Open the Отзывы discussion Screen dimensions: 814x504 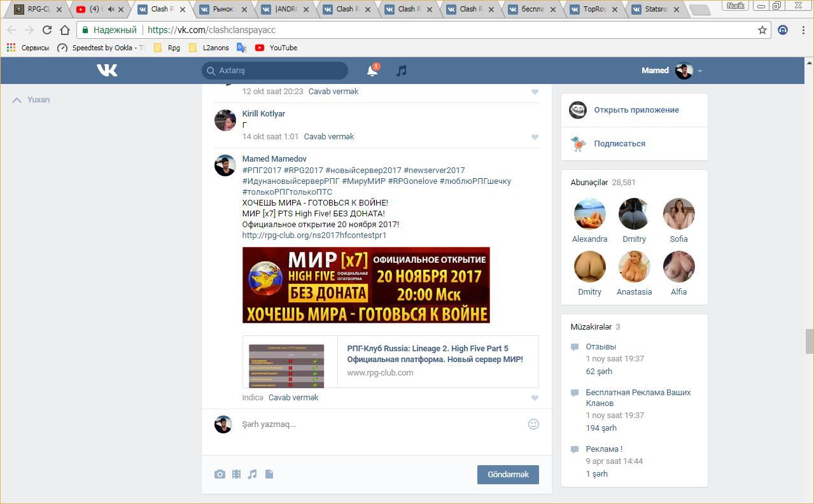pyautogui.click(x=601, y=347)
